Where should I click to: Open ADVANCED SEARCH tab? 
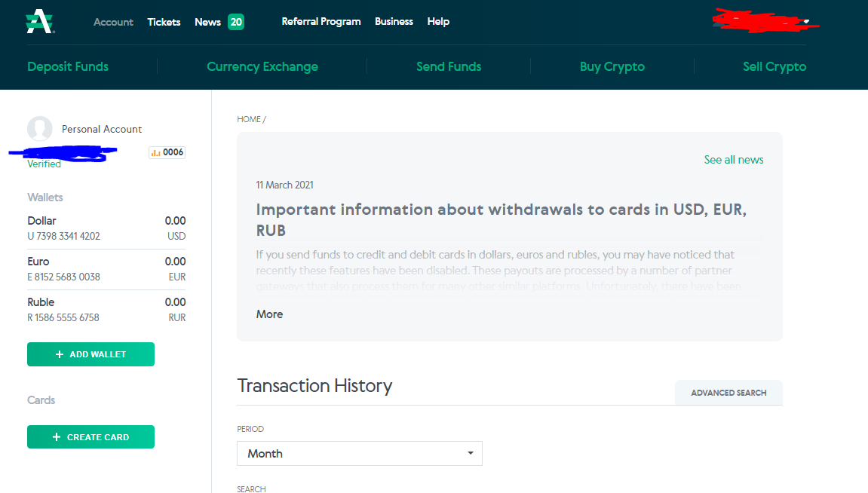(x=728, y=393)
